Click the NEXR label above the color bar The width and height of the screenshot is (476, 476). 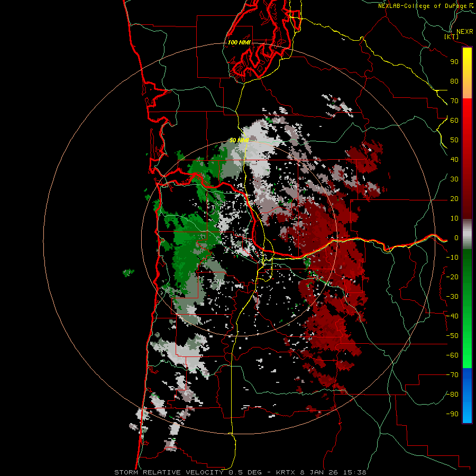(x=465, y=32)
